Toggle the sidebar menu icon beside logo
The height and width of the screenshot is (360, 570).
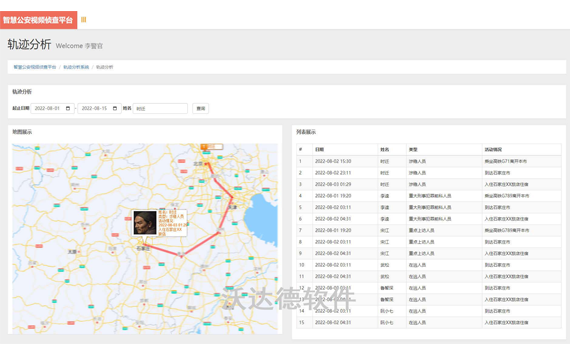tap(83, 20)
